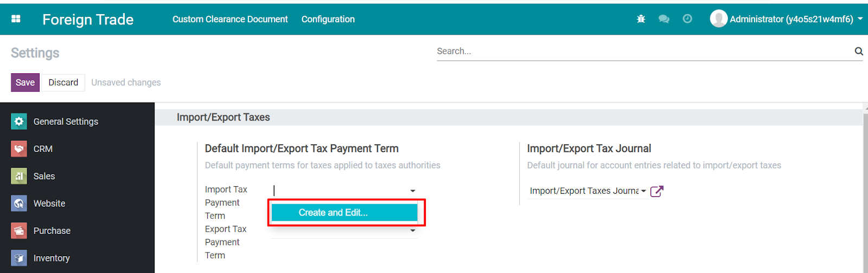
Task: Open Custom Clearance Document menu
Action: click(x=230, y=19)
